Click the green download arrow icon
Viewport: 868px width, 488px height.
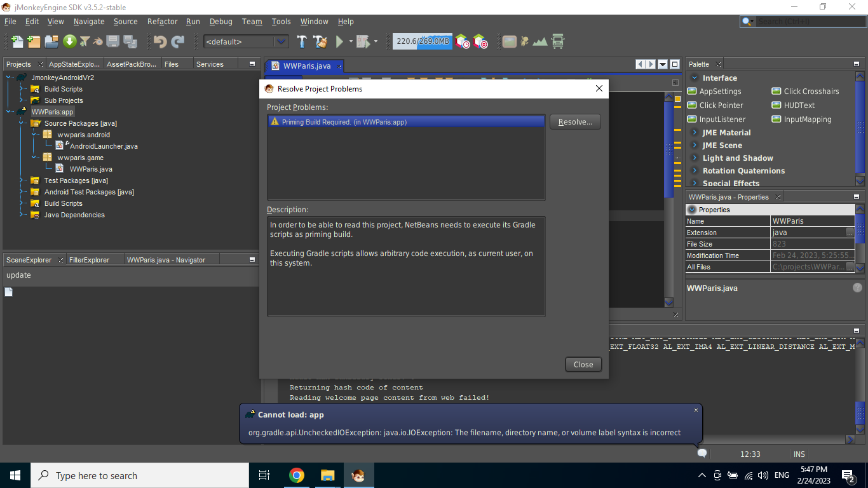coord(69,42)
